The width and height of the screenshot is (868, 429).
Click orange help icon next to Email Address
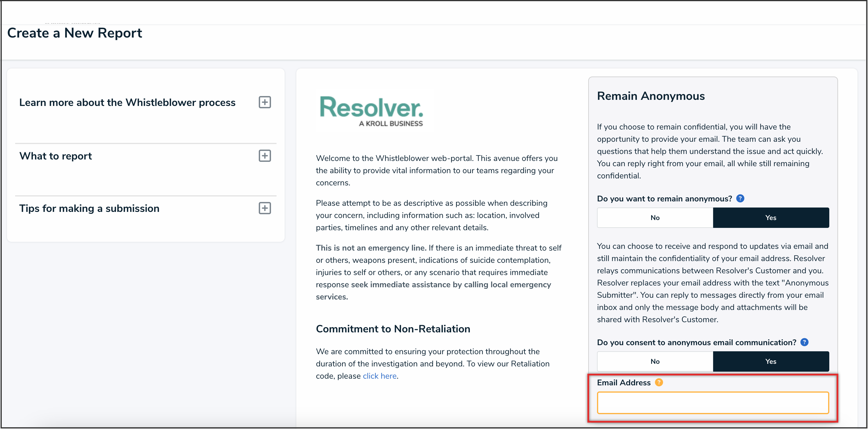click(659, 382)
